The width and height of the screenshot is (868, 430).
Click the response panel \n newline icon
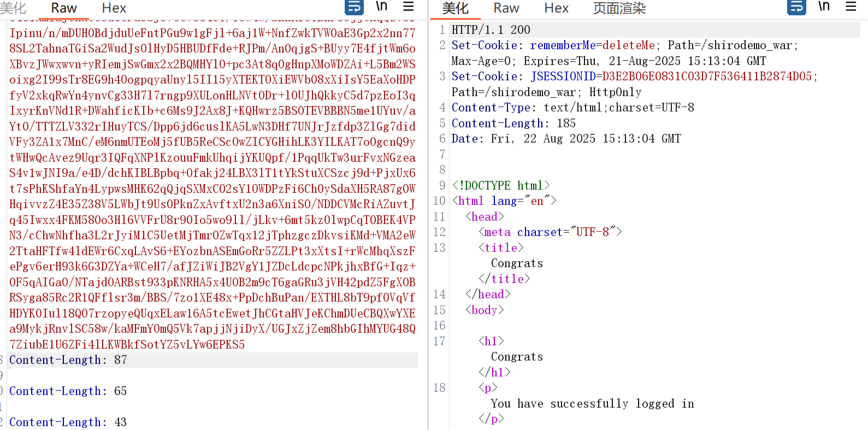824,7
